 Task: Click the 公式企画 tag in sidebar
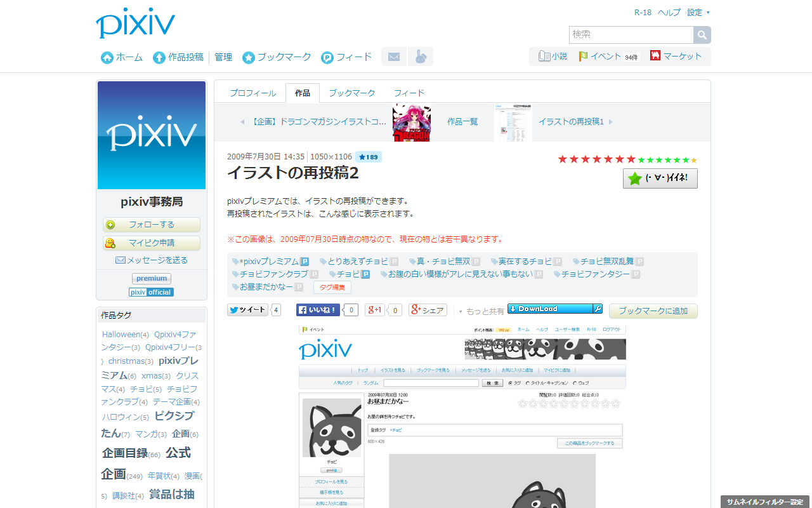click(147, 463)
